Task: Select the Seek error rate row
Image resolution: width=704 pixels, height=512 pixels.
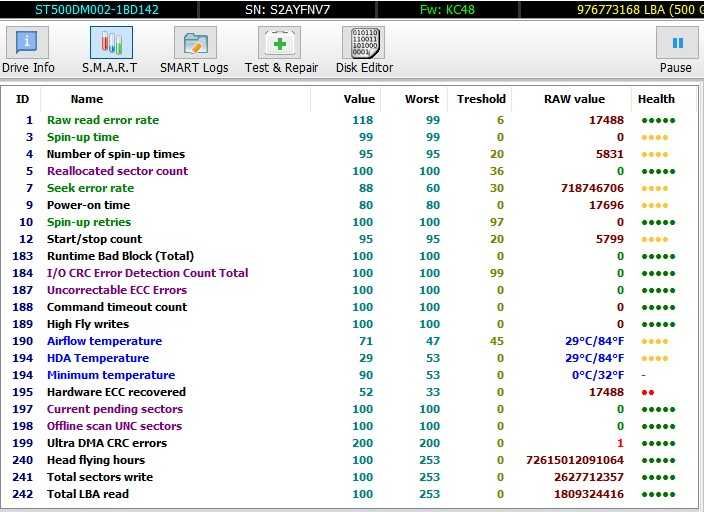Action: click(349, 188)
